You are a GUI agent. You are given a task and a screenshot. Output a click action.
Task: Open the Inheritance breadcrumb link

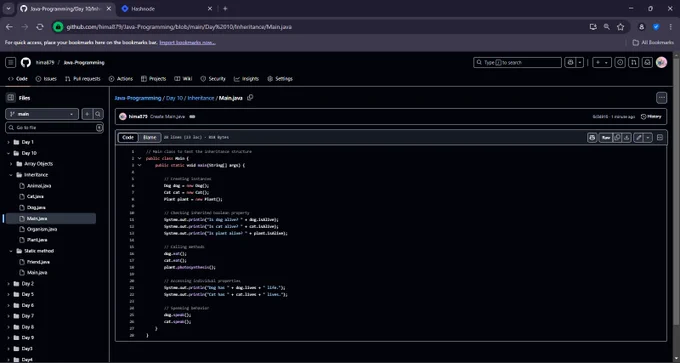pyautogui.click(x=201, y=98)
